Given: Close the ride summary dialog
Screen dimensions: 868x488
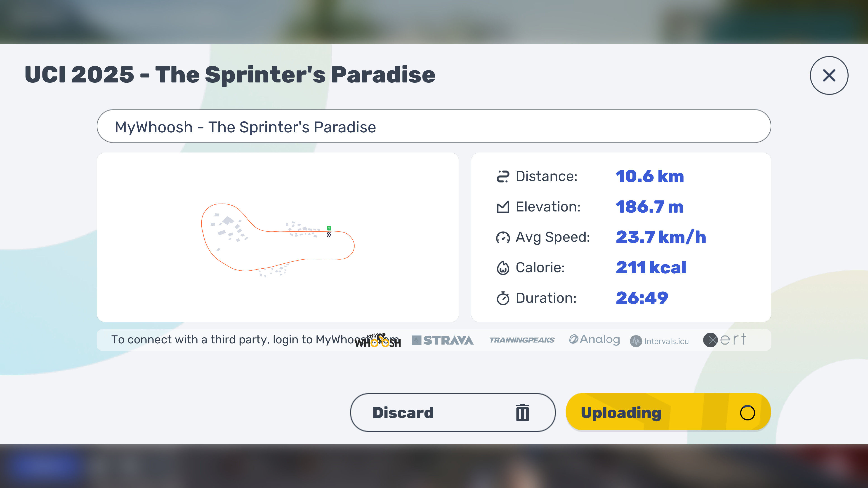Looking at the screenshot, I should point(829,75).
